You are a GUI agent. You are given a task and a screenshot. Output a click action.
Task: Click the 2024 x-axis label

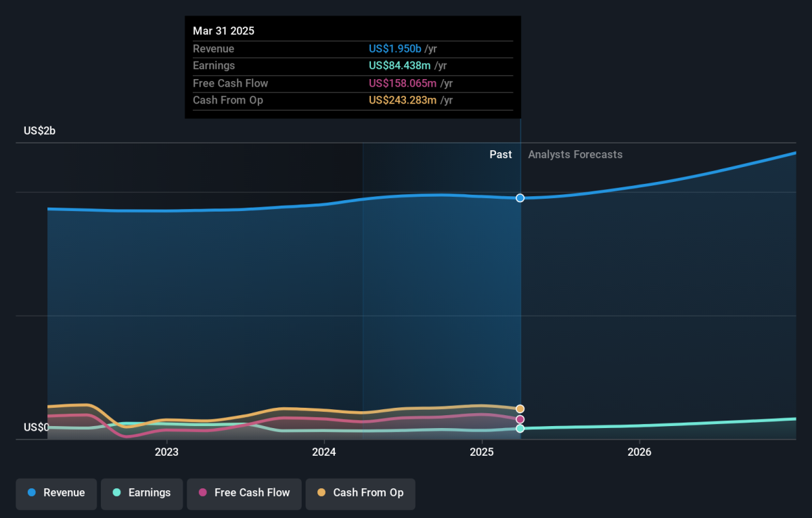pyautogui.click(x=324, y=452)
